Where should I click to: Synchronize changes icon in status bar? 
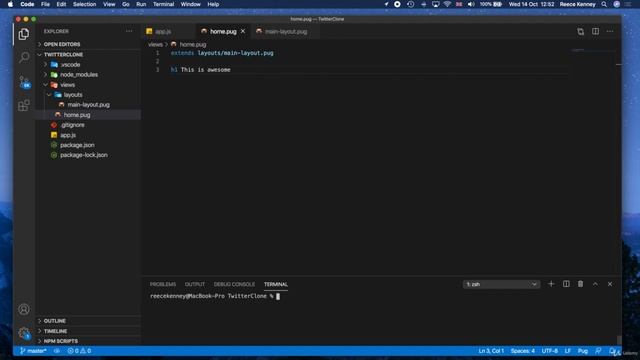(x=57, y=351)
